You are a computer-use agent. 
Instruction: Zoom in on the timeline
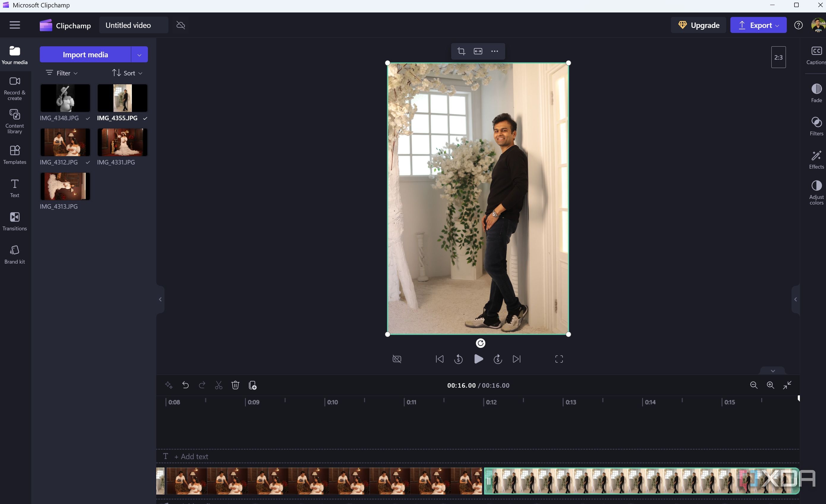(x=770, y=385)
